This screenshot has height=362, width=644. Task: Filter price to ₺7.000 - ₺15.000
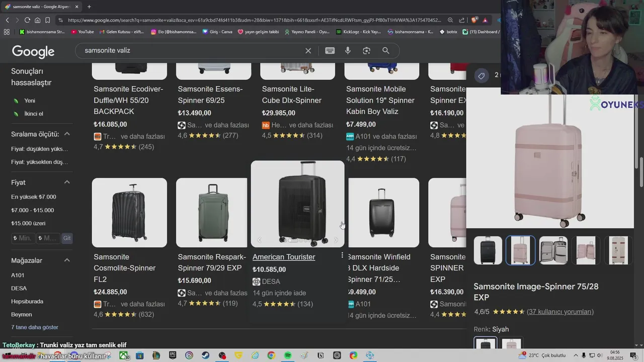[x=33, y=210]
